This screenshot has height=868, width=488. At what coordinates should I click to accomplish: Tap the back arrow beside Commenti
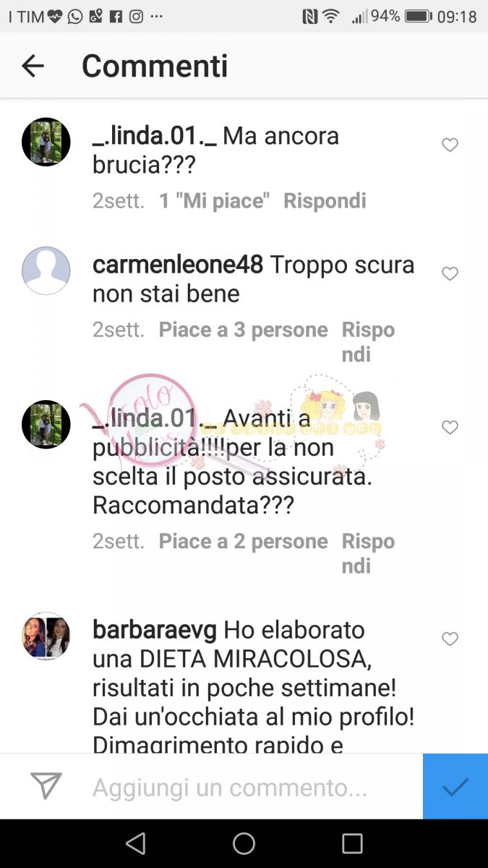point(33,66)
